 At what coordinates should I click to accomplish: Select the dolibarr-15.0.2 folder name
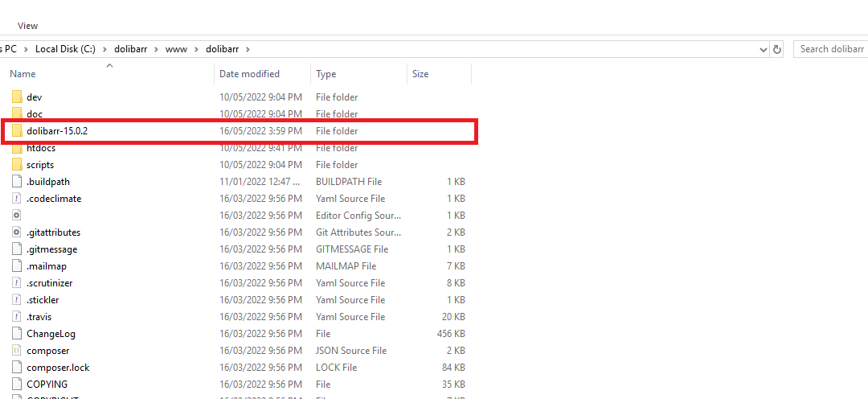(57, 131)
